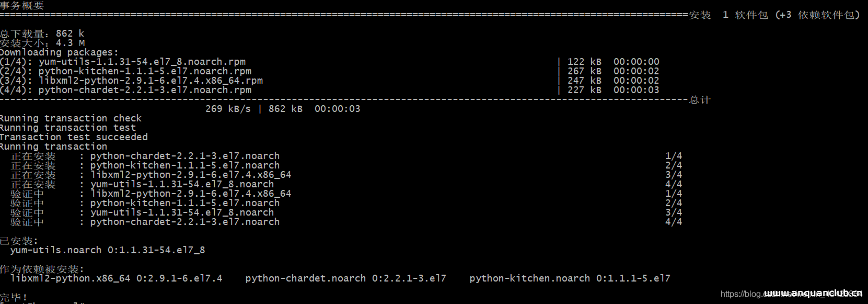Click the Transaction test succeeded message

74,137
